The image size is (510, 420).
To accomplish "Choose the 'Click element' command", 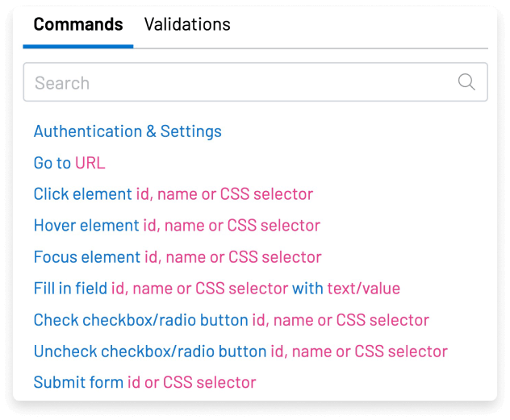I will [x=82, y=194].
